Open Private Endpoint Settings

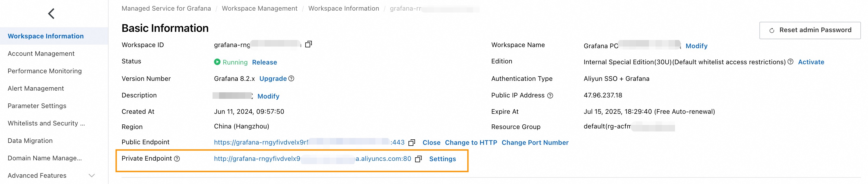click(442, 159)
